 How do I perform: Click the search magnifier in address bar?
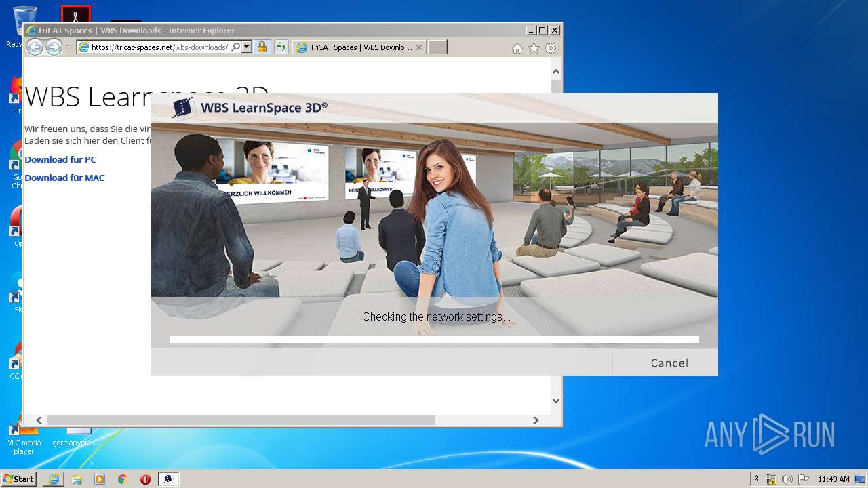[x=235, y=47]
